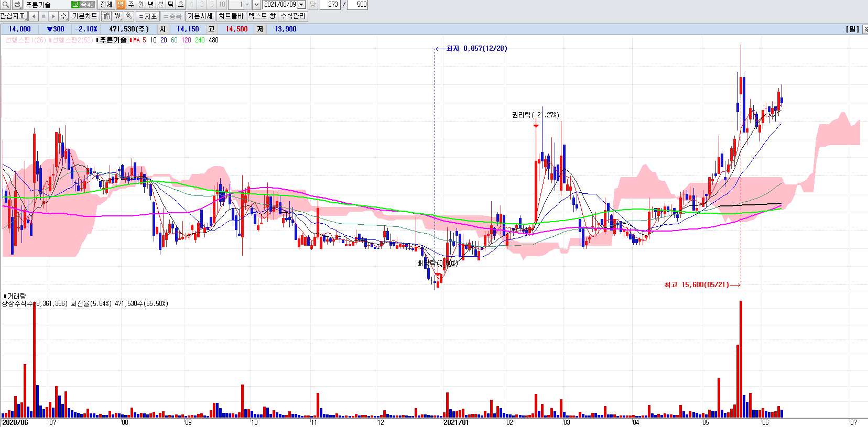Expand the chevron dropdown after interval box
Viewport: 868px width, 427px height.
pyautogui.click(x=256, y=5)
